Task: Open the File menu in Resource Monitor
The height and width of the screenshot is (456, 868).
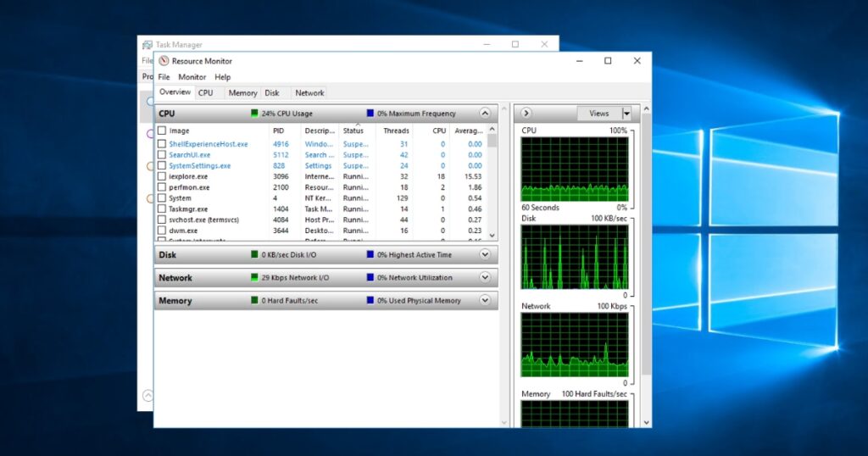Action: tap(164, 77)
